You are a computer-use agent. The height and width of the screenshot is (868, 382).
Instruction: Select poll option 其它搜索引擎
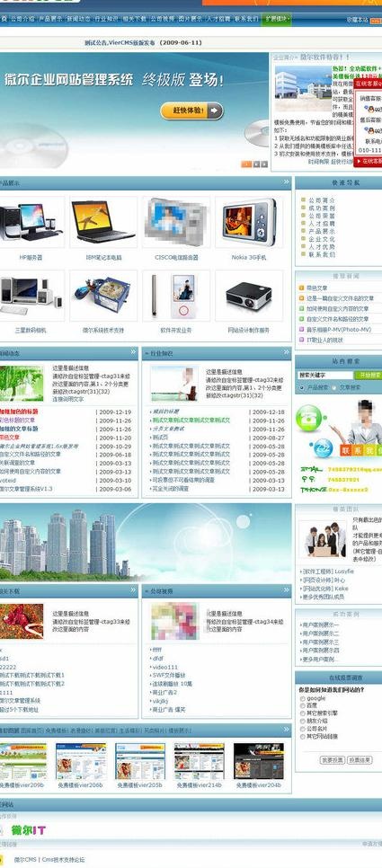[x=303, y=713]
